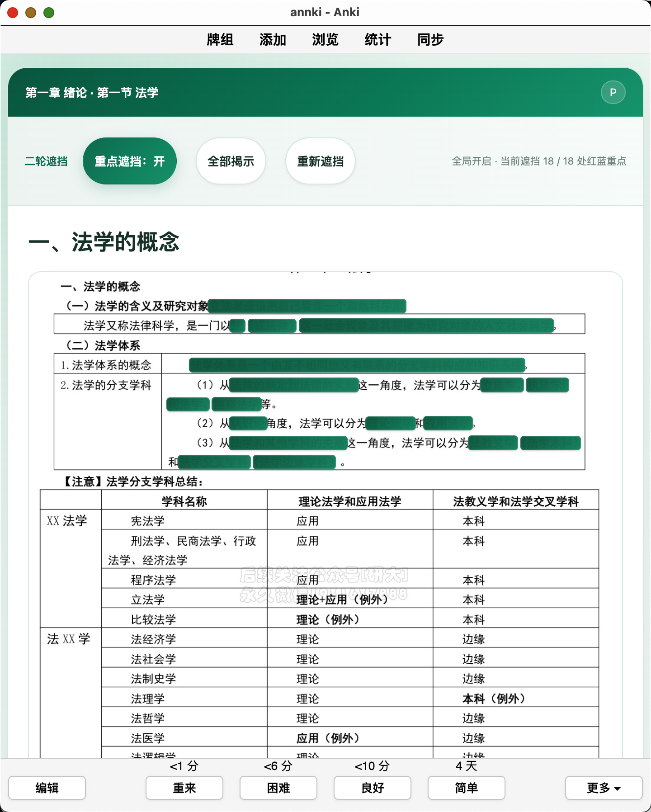Click the 编辑 button
Viewport: 651px width, 812px height.
tap(47, 788)
